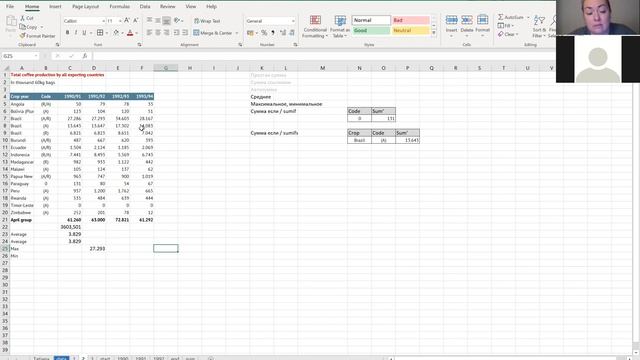The image size is (640, 360).
Task: Switch to the Insert ribbon tab
Action: coord(55,7)
